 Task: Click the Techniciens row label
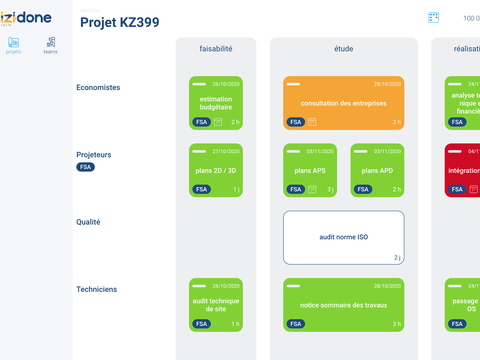[x=97, y=289]
